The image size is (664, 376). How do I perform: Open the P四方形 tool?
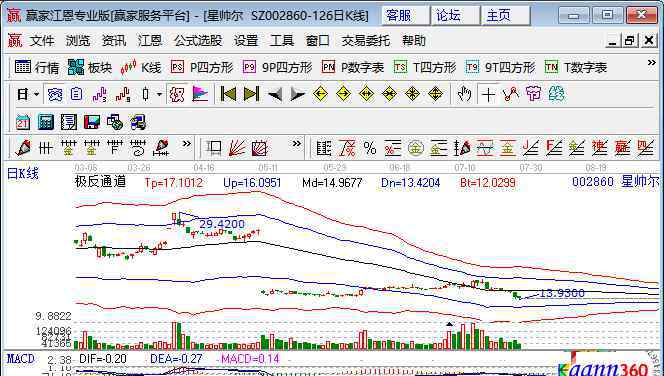point(202,67)
